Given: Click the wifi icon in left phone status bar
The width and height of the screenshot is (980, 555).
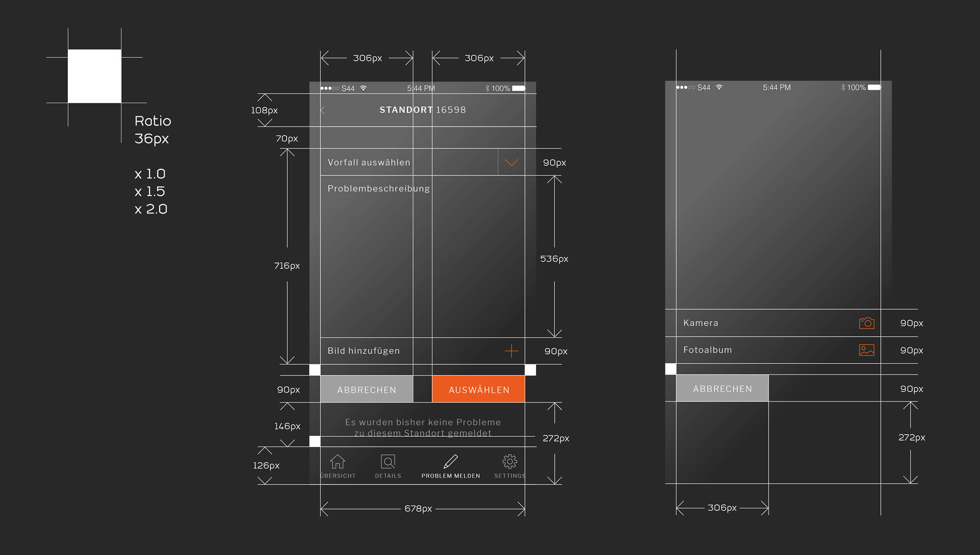Looking at the screenshot, I should (x=363, y=88).
